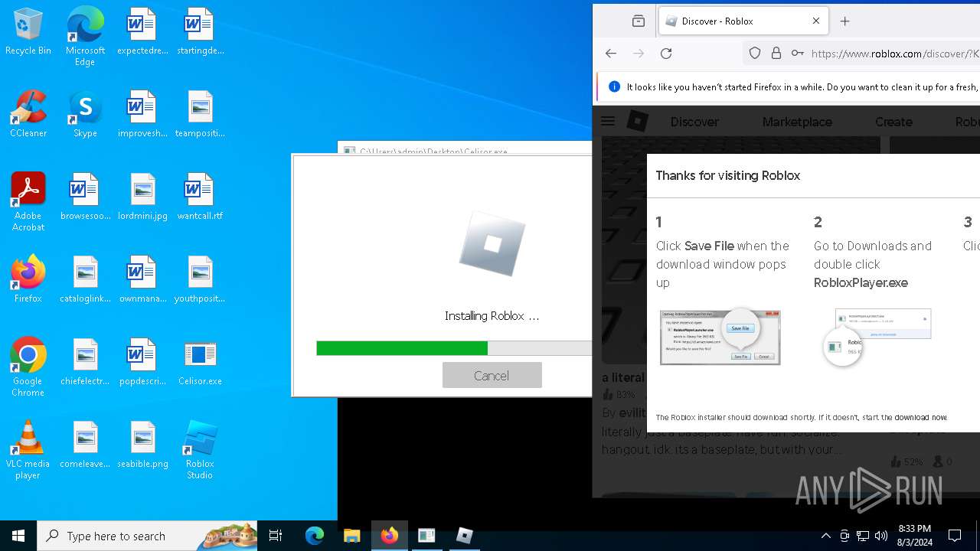Click the RobloxPlayer.exe download illustration
This screenshot has width=980, height=551.
pyautogui.click(x=877, y=337)
